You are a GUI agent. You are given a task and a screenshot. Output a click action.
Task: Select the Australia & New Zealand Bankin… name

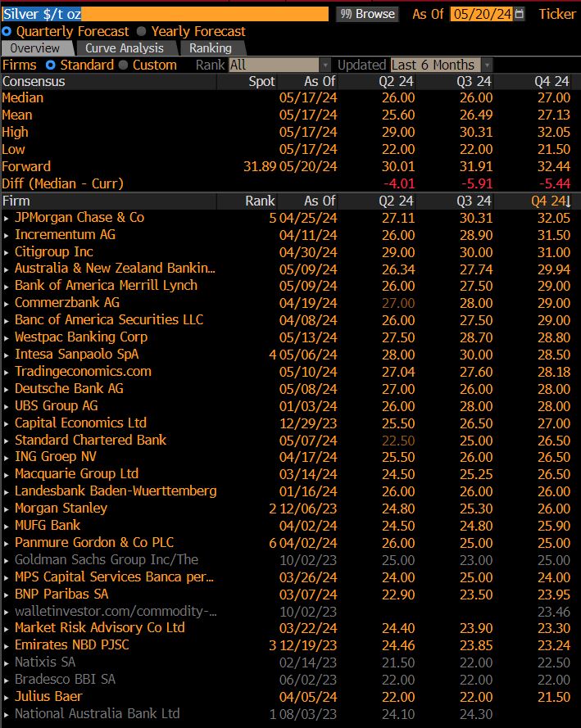coord(116,269)
